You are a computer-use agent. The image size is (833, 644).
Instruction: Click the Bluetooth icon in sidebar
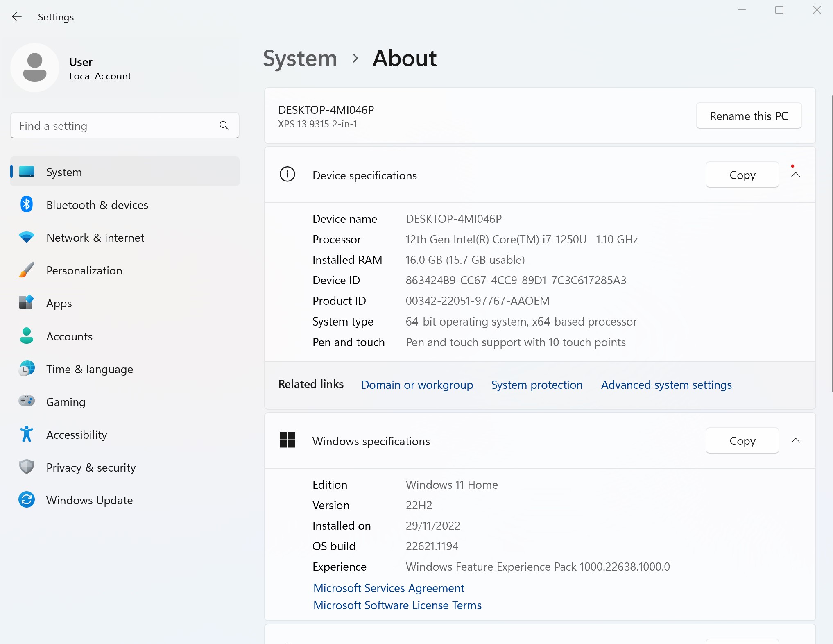(27, 204)
